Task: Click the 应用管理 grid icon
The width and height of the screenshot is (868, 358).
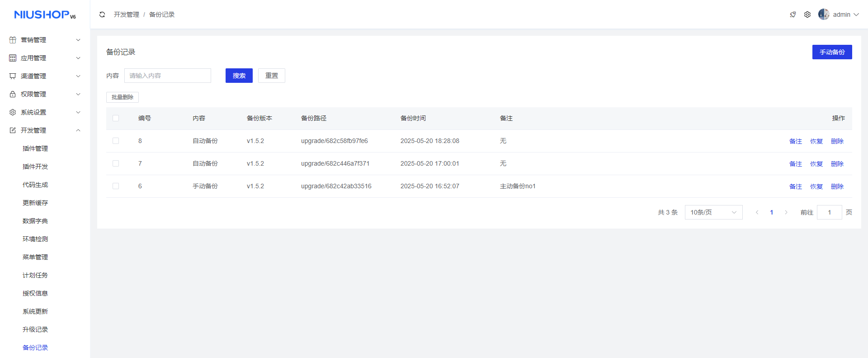Action: pyautogui.click(x=13, y=58)
